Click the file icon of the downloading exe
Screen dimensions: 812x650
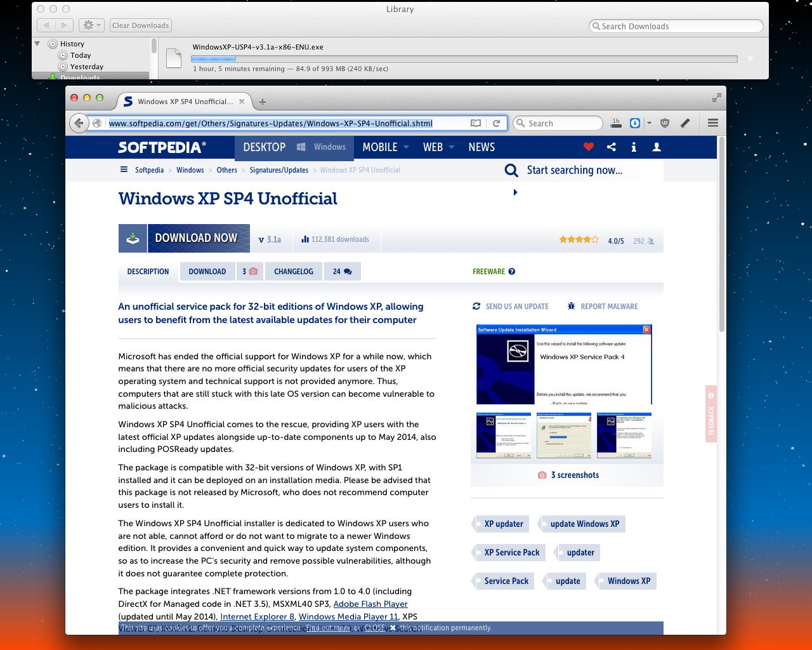(174, 58)
